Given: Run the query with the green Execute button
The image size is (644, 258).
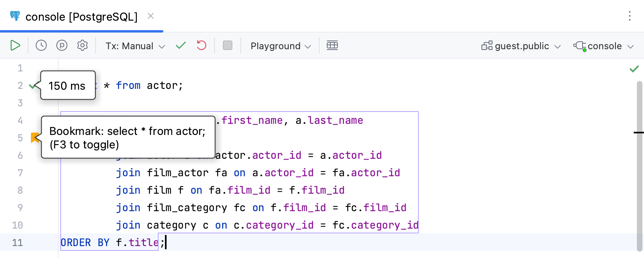Looking at the screenshot, I should click(15, 46).
